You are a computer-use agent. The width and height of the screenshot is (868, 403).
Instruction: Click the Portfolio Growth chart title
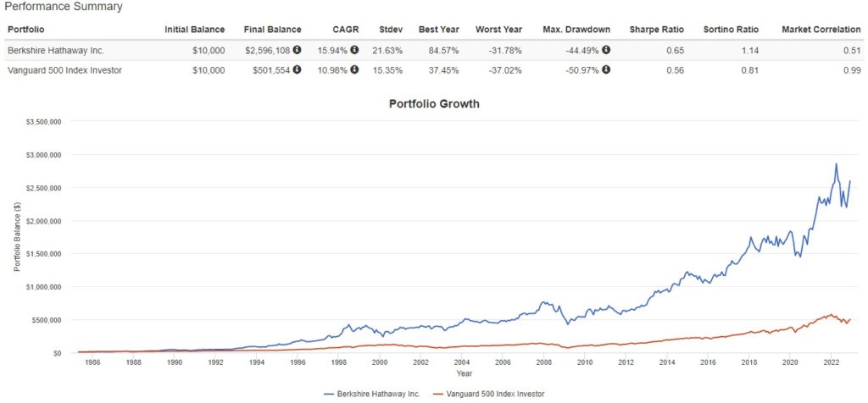coord(434,104)
